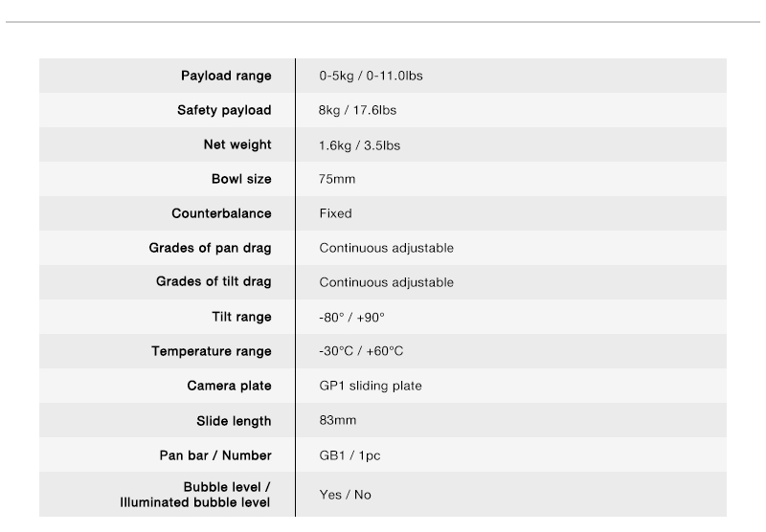Select the Yes / No value
Viewport: 766px width, 532px height.
click(346, 495)
